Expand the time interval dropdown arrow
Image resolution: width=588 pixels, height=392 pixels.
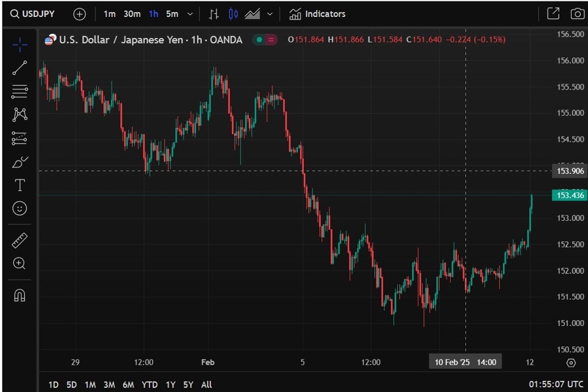190,14
